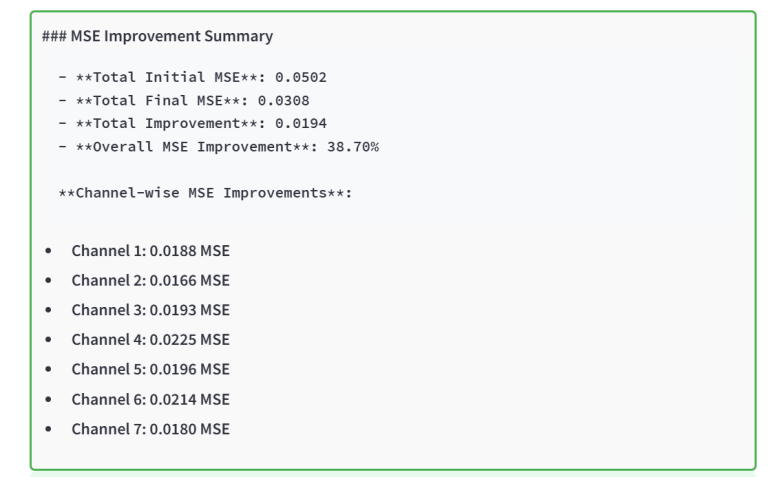Click the bullet point beside Channel 7
The height and width of the screenshot is (477, 778).
pyautogui.click(x=48, y=429)
